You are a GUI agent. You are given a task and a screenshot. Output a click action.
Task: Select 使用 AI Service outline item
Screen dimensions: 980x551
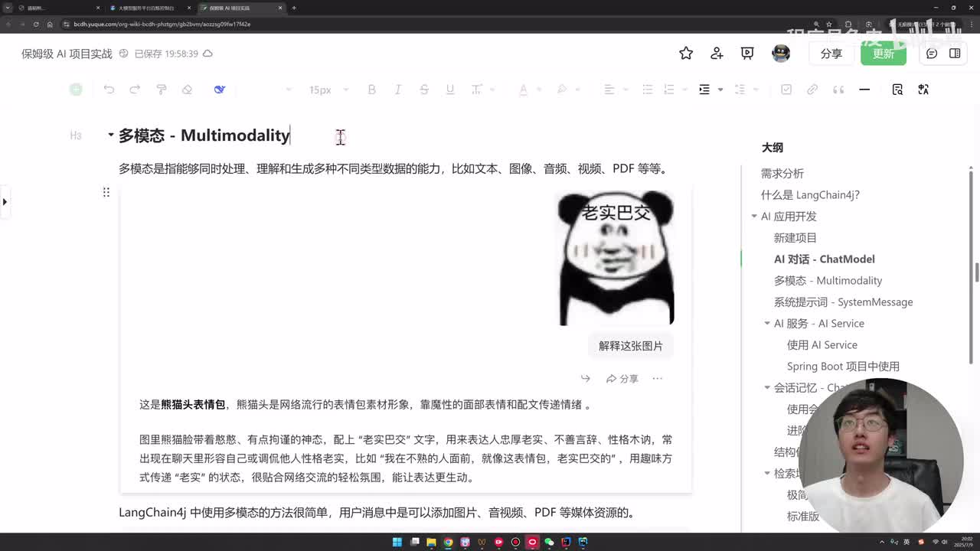pos(822,345)
